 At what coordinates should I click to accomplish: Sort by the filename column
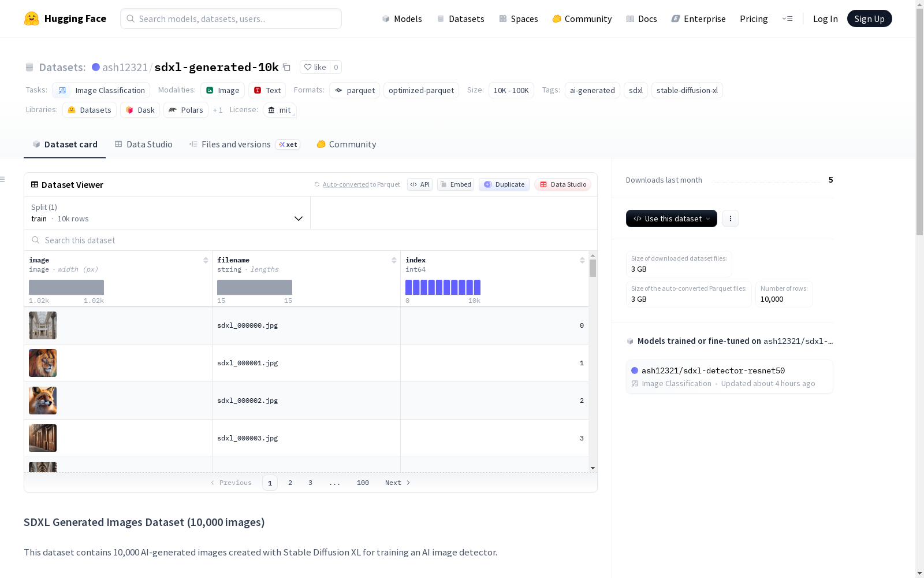pos(394,260)
